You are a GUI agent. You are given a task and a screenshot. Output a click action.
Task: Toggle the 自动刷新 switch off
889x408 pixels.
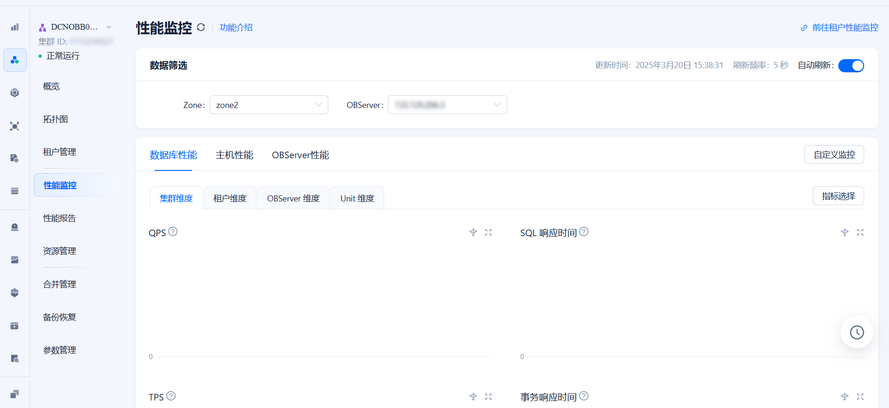tap(851, 66)
